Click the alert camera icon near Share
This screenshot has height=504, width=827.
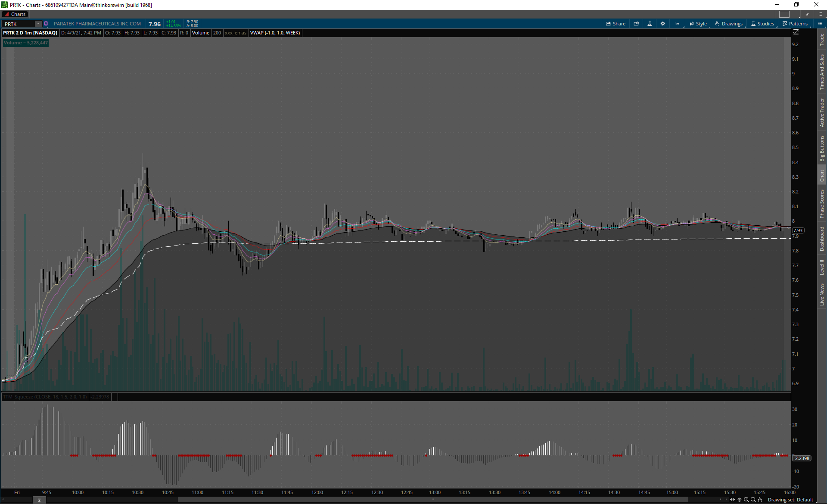pos(636,24)
